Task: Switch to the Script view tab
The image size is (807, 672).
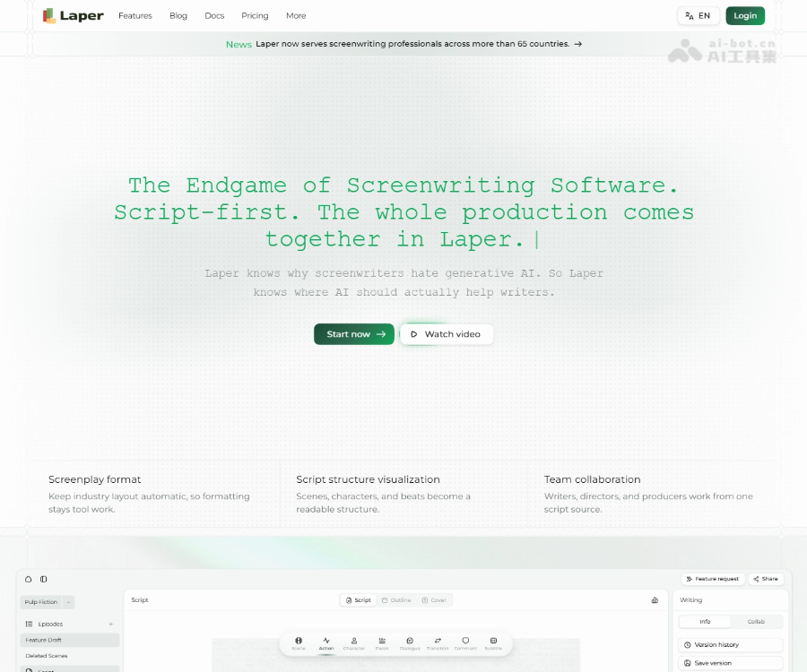Action: (358, 600)
